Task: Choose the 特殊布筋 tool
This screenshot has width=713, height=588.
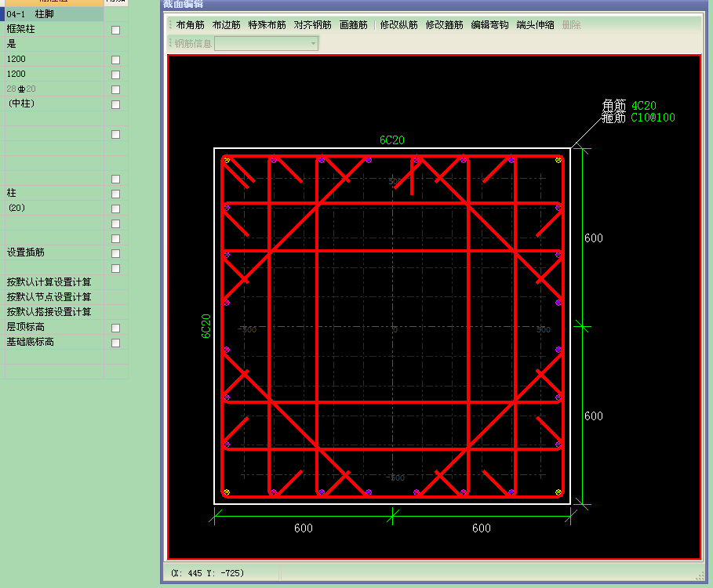Action: (x=267, y=25)
